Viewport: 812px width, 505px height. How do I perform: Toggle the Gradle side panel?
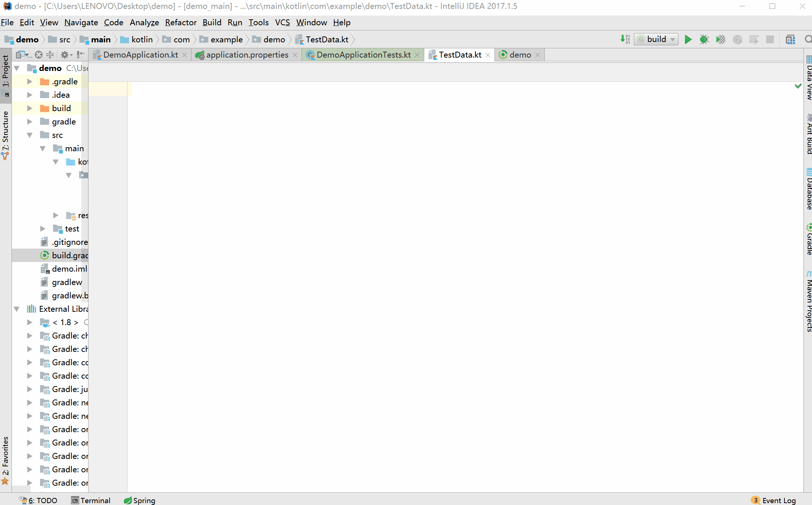809,240
